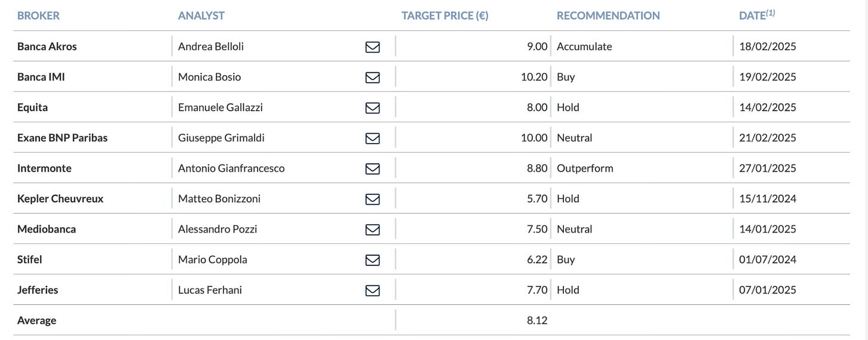Click the email icon beside Alessandro Pozzi

[x=373, y=229]
